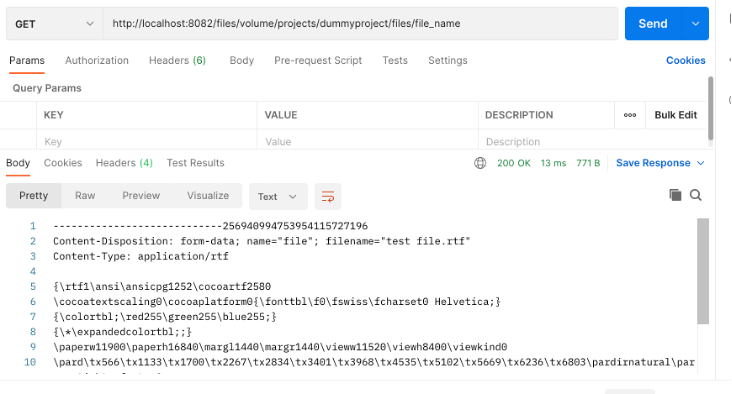Click the KEY column header

(x=54, y=115)
